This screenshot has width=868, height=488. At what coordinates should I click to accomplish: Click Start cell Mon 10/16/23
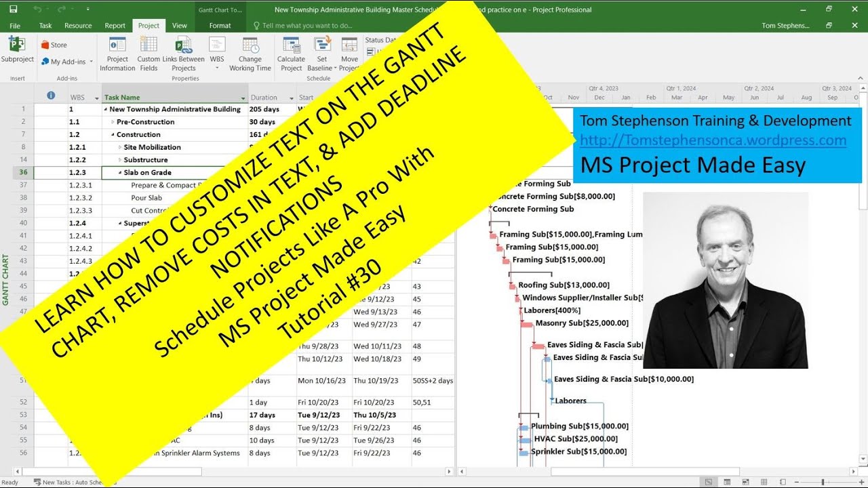click(x=323, y=381)
